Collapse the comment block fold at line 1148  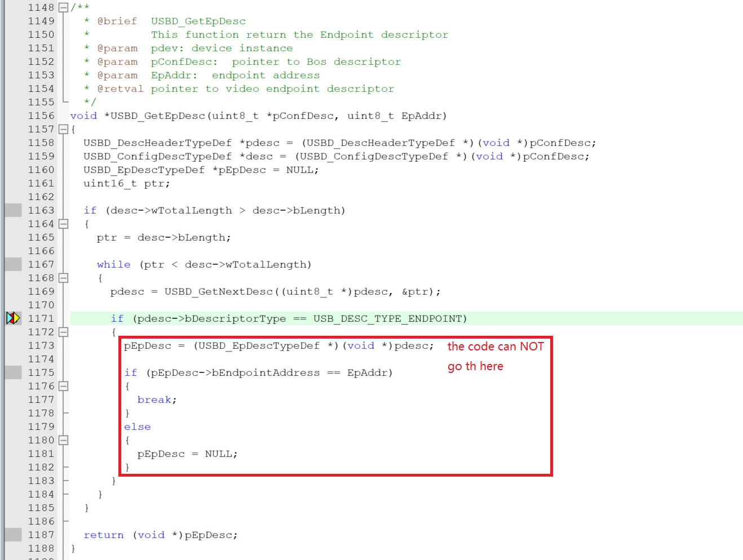(63, 7)
